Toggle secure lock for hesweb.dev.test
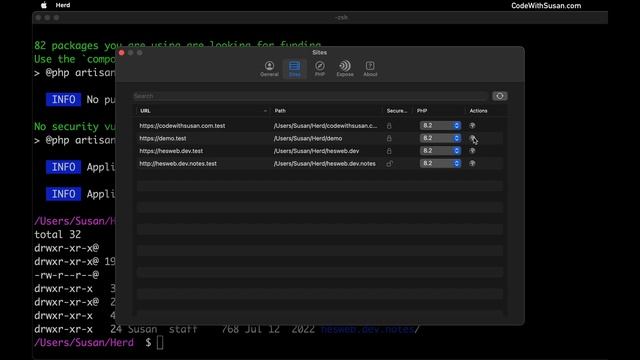The width and height of the screenshot is (640, 360). click(389, 151)
